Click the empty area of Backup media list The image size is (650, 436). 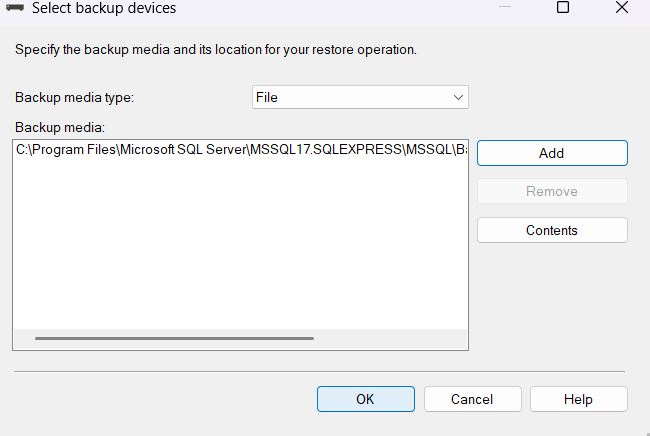click(240, 250)
